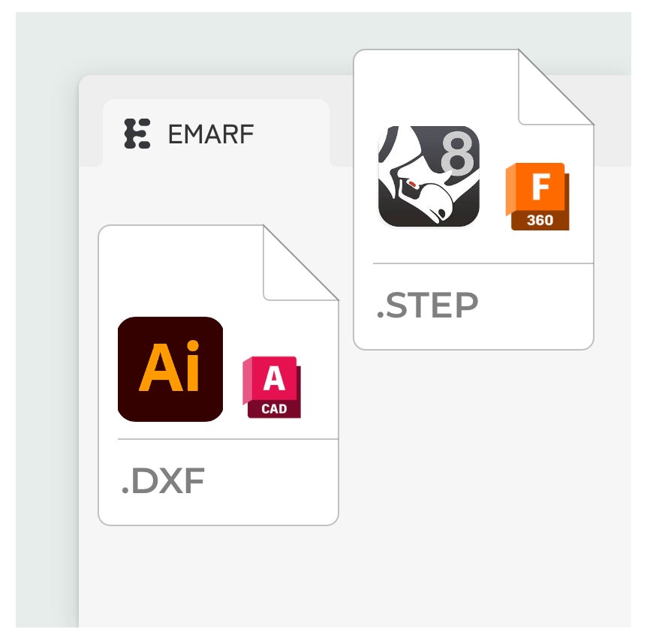Select the EMARF tab
The image size is (647, 644).
tap(216, 133)
